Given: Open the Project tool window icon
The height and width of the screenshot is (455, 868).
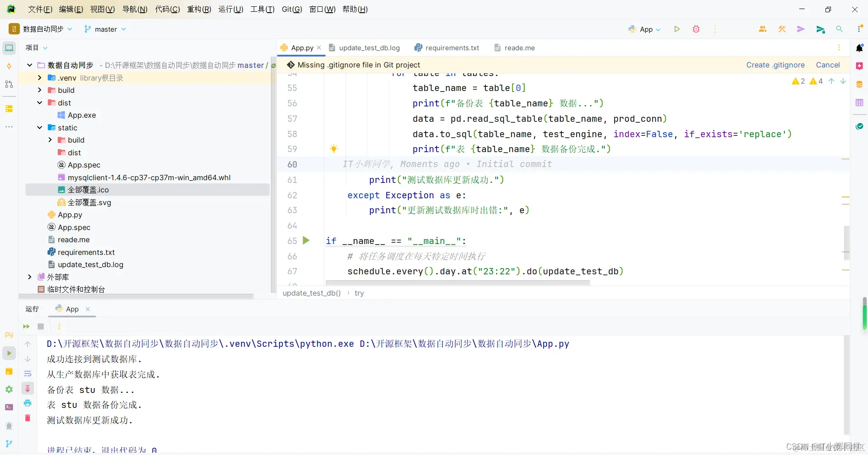Looking at the screenshot, I should tap(9, 48).
